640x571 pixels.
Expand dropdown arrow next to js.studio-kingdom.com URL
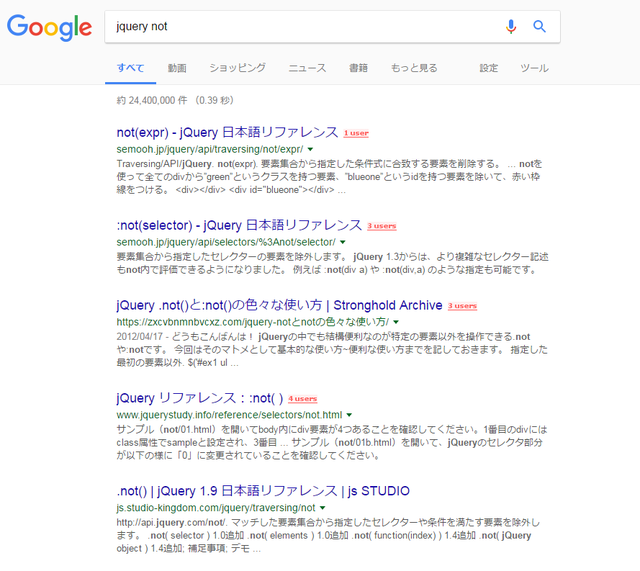pos(322,508)
